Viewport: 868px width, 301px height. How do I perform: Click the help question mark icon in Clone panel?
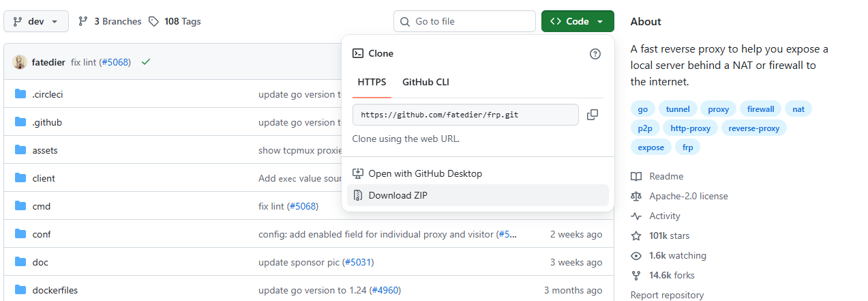tap(595, 54)
